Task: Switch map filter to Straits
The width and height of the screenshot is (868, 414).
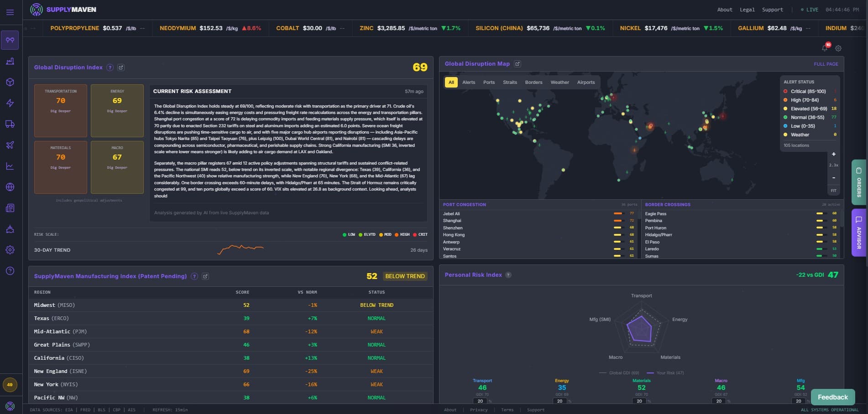Action: (x=510, y=83)
